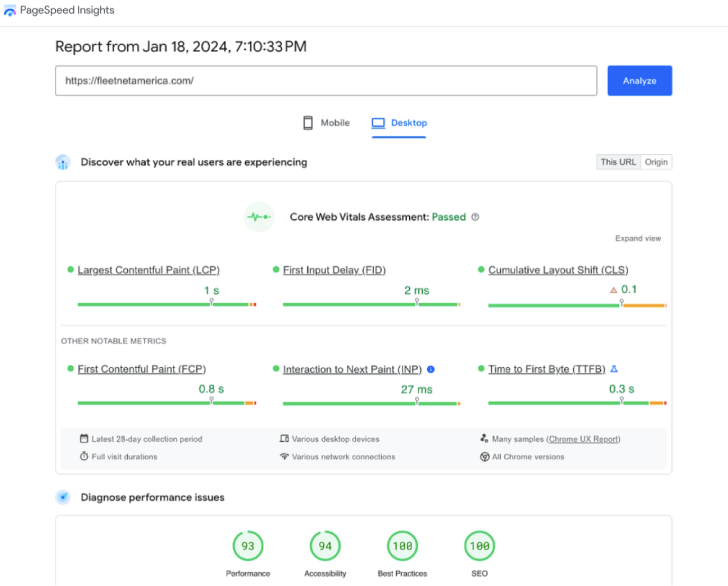This screenshot has width=728, height=586.
Task: Click the warning triangle beside CLS value
Action: point(614,290)
